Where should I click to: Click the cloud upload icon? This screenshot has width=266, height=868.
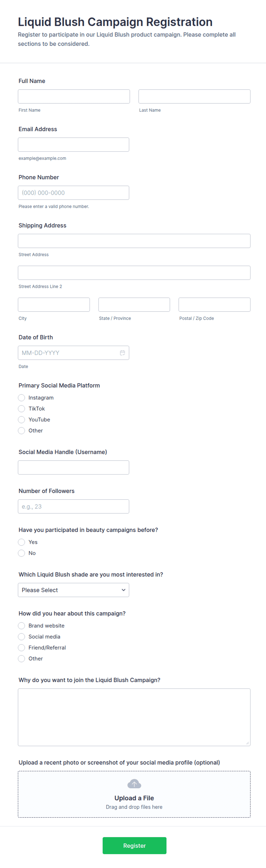tap(134, 784)
